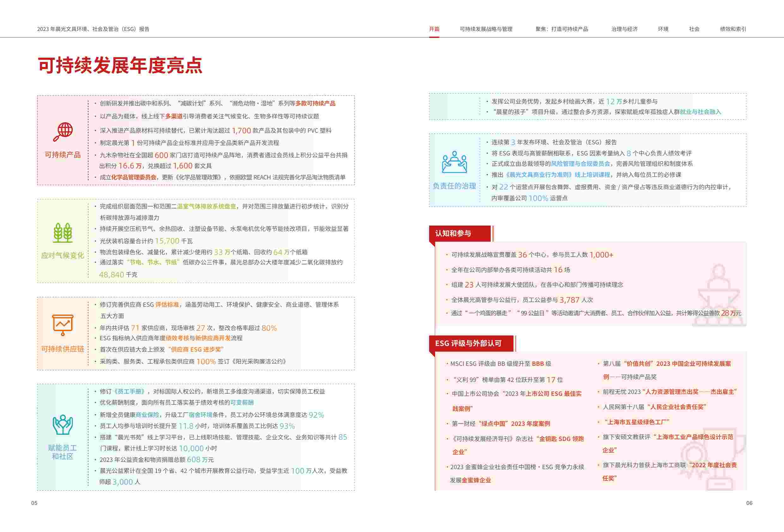Screen dimensions: 784x532
Task: Switch to the 社会 tab
Action: (x=694, y=29)
